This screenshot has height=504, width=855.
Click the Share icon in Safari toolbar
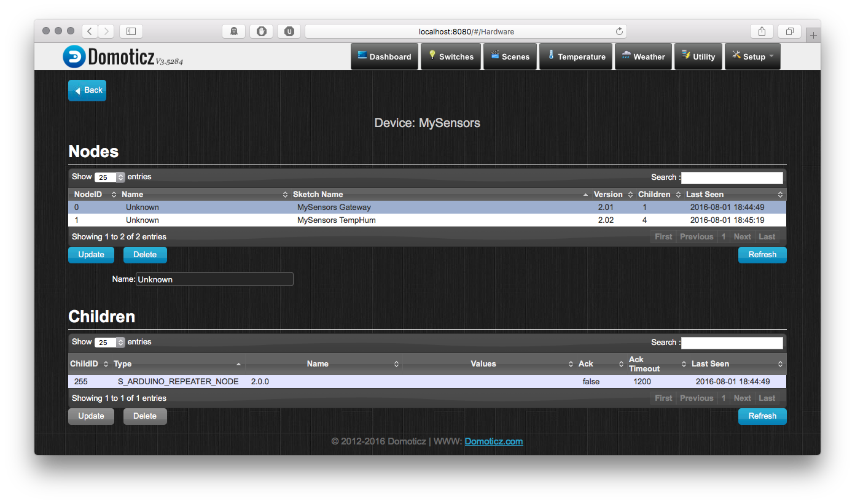pyautogui.click(x=762, y=31)
